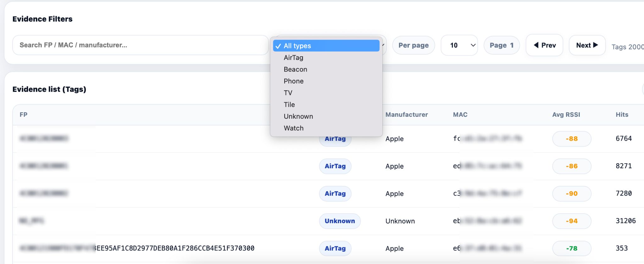Pick Watch from the type dropdown

pyautogui.click(x=293, y=128)
